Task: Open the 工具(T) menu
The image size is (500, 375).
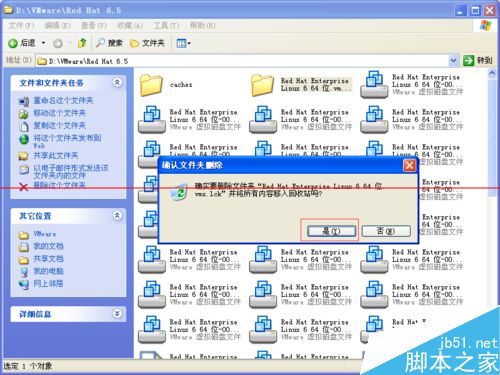Action: [166, 26]
